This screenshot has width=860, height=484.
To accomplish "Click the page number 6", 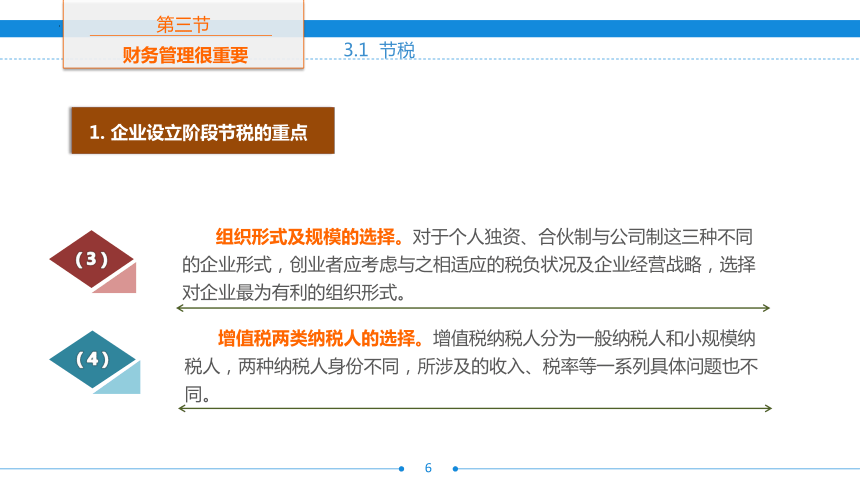I will tap(428, 468).
